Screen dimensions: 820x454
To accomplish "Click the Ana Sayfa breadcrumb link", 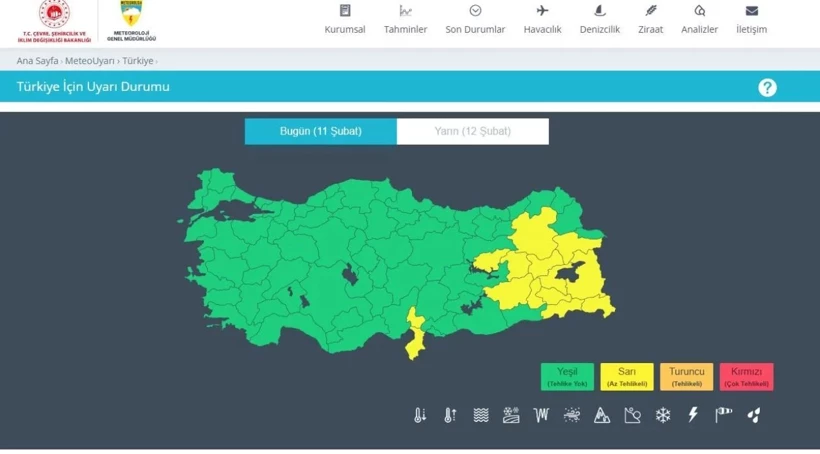I will coord(37,61).
